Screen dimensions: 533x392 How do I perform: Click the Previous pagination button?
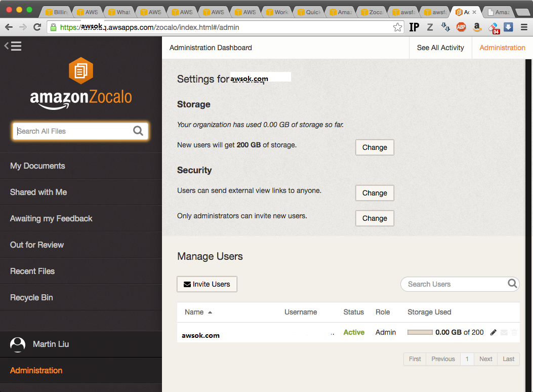click(x=443, y=359)
